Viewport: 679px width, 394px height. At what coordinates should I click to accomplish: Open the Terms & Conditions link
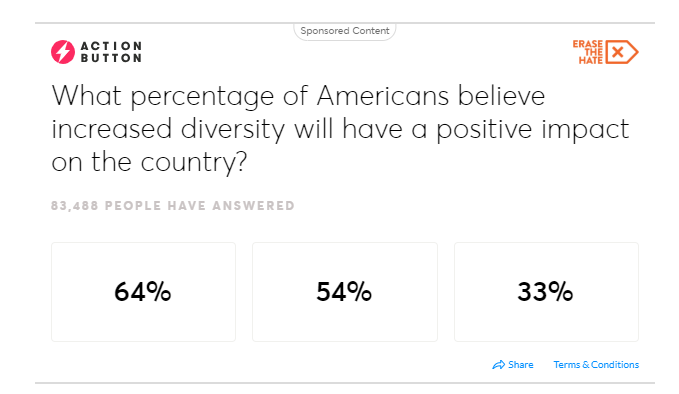(596, 365)
